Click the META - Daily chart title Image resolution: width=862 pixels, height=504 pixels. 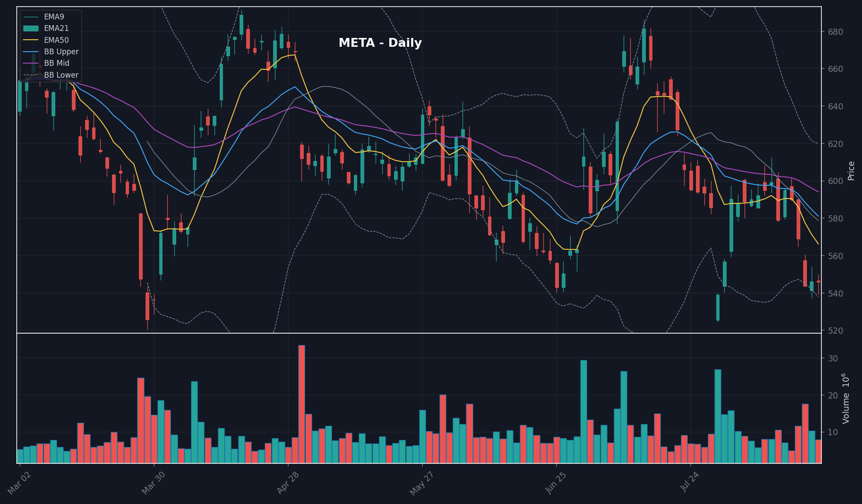[380, 43]
